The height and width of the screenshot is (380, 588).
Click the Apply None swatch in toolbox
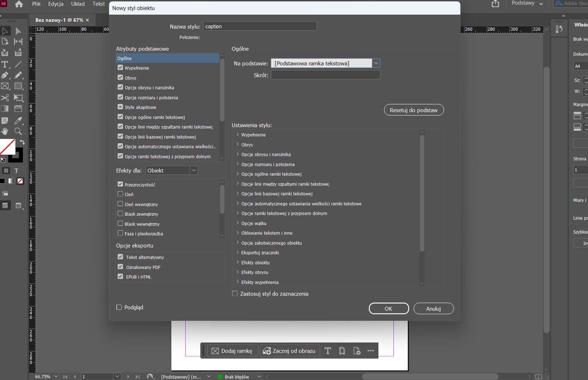(x=20, y=181)
